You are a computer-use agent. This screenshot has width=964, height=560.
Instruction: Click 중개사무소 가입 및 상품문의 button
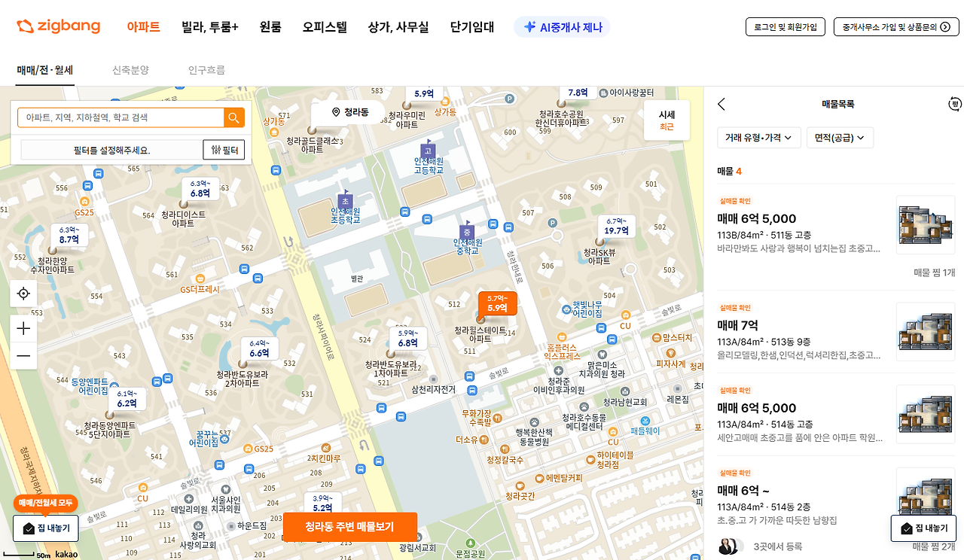(x=896, y=27)
